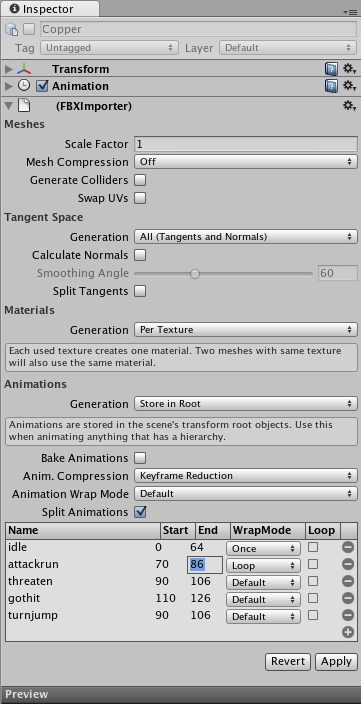Open Transform help book icon

point(331,69)
